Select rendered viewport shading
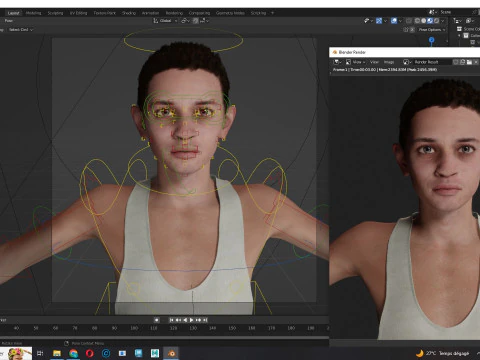Screen dimensions: 480x360 pos(436,21)
